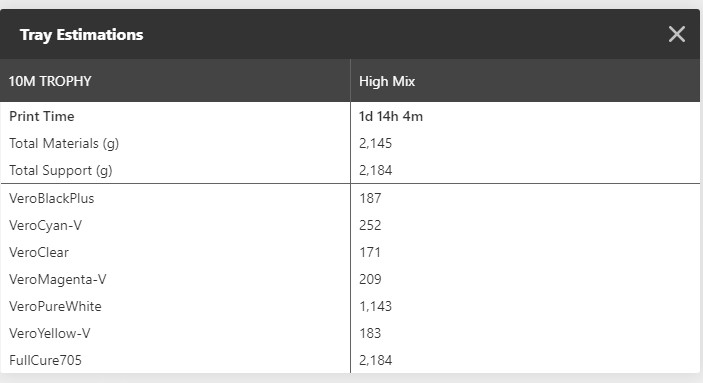Select the VeroMagenta-V material row

[350, 279]
